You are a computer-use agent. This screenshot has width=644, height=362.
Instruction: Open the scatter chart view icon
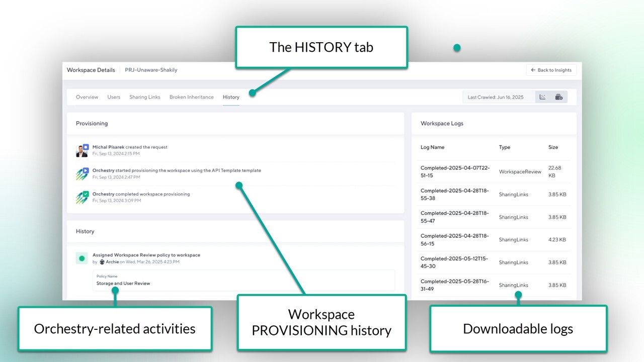[x=542, y=97]
